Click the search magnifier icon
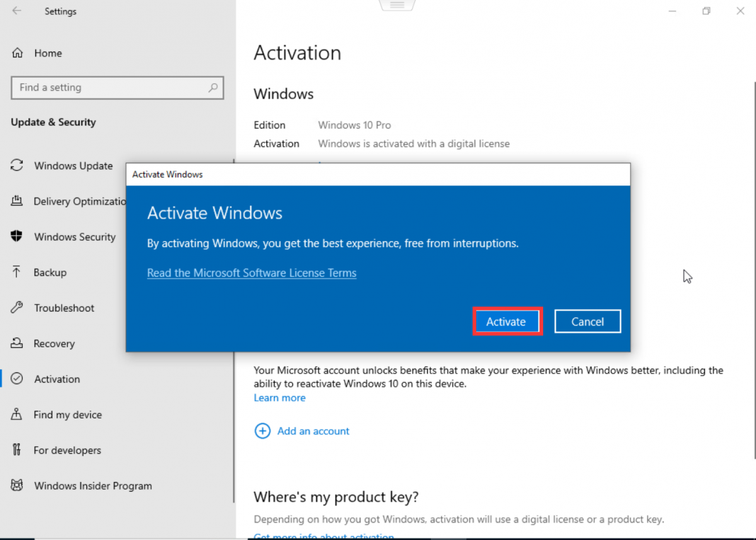This screenshot has height=540, width=756. (213, 88)
